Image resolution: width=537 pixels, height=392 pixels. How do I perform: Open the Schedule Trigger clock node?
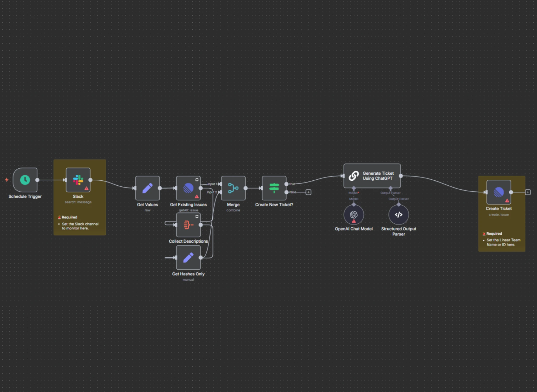coord(25,180)
